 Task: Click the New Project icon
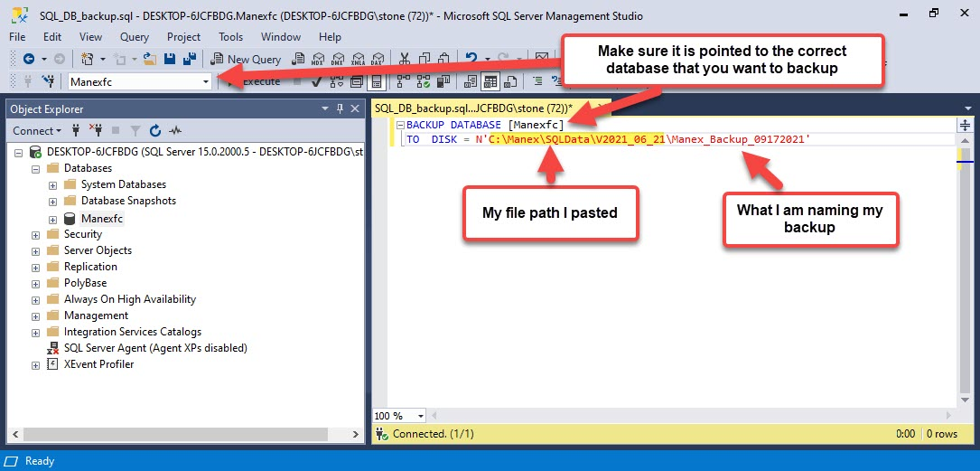[x=87, y=59]
